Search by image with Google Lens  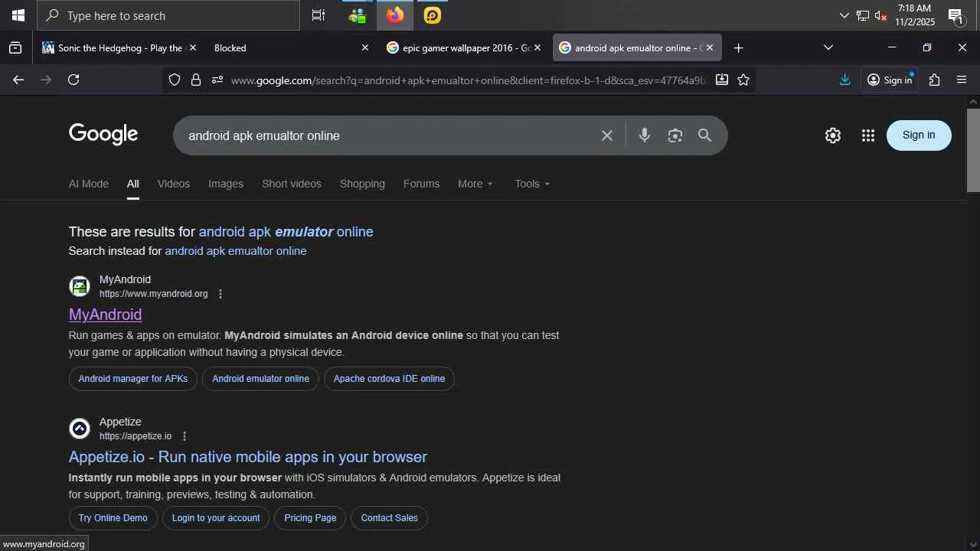click(x=675, y=135)
